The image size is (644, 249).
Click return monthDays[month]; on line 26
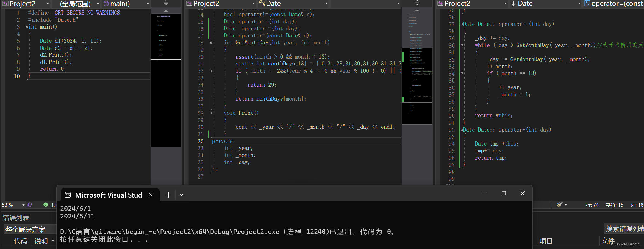[271, 99]
